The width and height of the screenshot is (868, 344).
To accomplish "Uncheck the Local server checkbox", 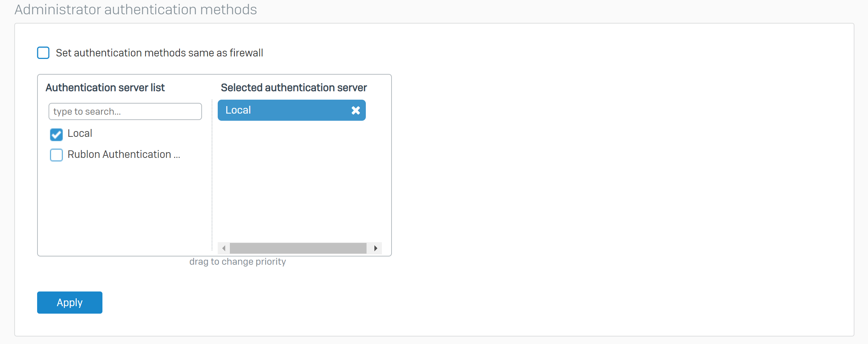I will tap(56, 134).
